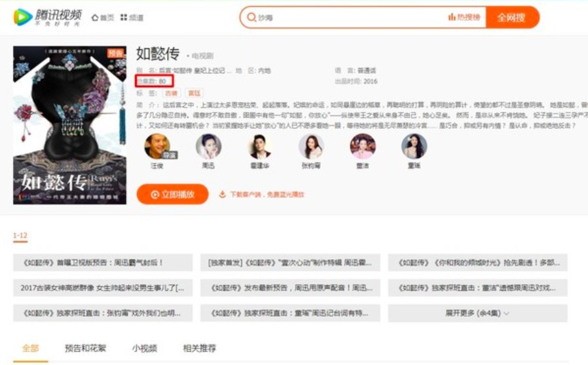Open 首曝卫视版预告 周迅霸气封后 clip

coord(103,263)
